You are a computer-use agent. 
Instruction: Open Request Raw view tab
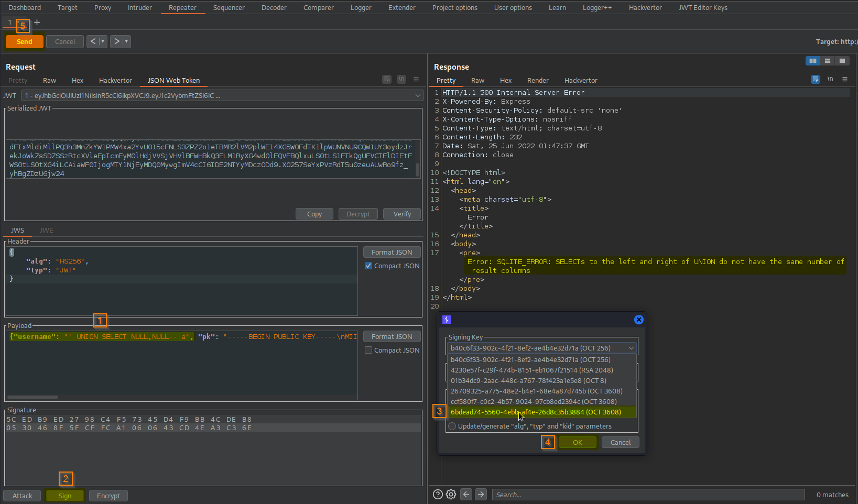[50, 81]
